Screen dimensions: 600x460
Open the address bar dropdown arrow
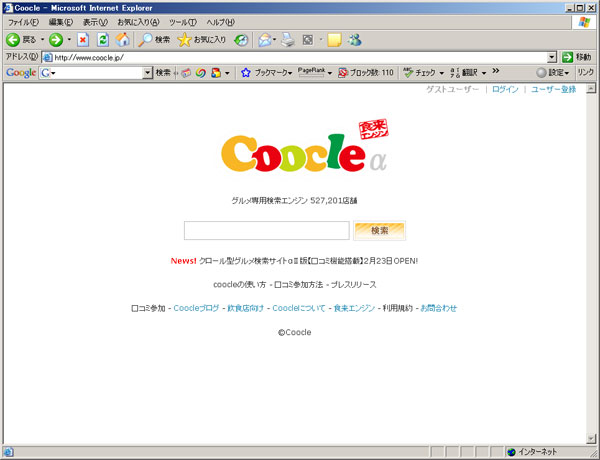pos(553,57)
